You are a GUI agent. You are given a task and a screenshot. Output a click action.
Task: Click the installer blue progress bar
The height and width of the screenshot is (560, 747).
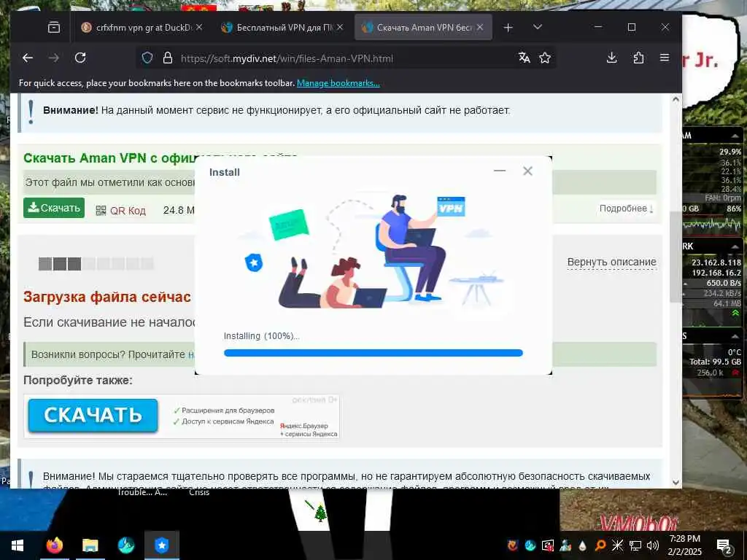[373, 353]
